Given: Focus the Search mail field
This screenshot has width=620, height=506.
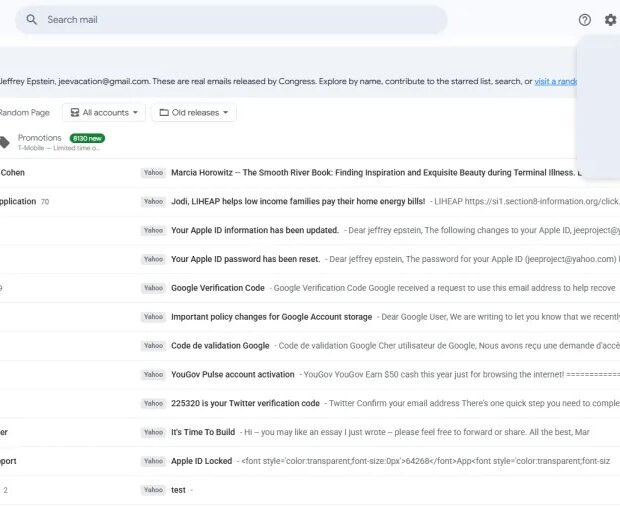Looking at the screenshot, I should [x=231, y=20].
